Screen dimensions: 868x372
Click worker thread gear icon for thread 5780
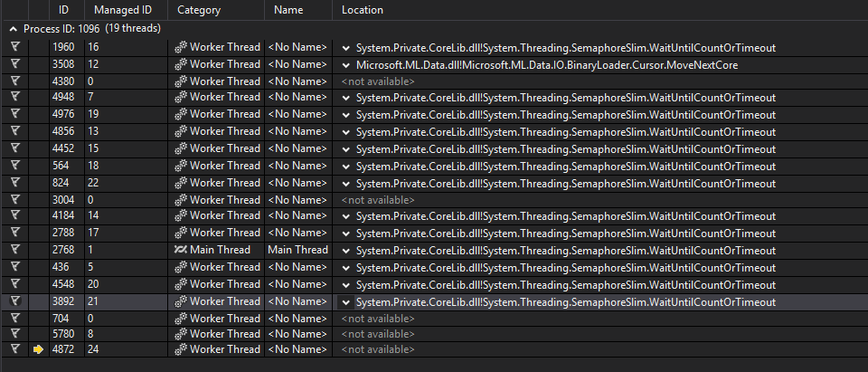click(181, 334)
